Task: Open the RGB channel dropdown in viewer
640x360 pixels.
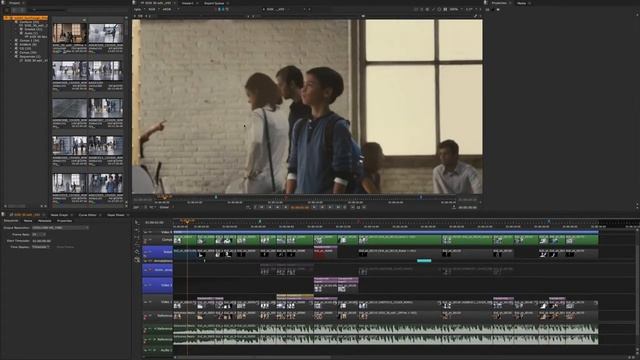Action: [x=153, y=9]
